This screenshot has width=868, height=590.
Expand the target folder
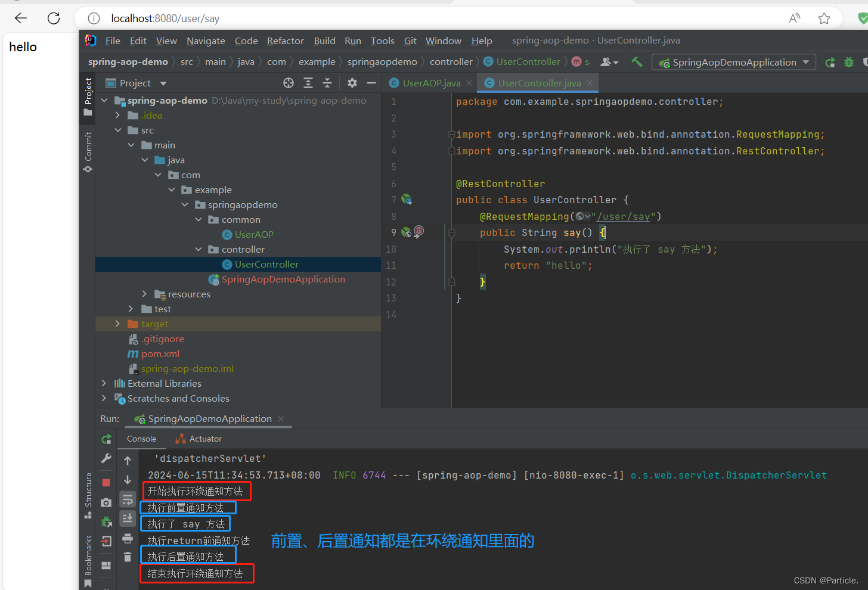tap(117, 324)
